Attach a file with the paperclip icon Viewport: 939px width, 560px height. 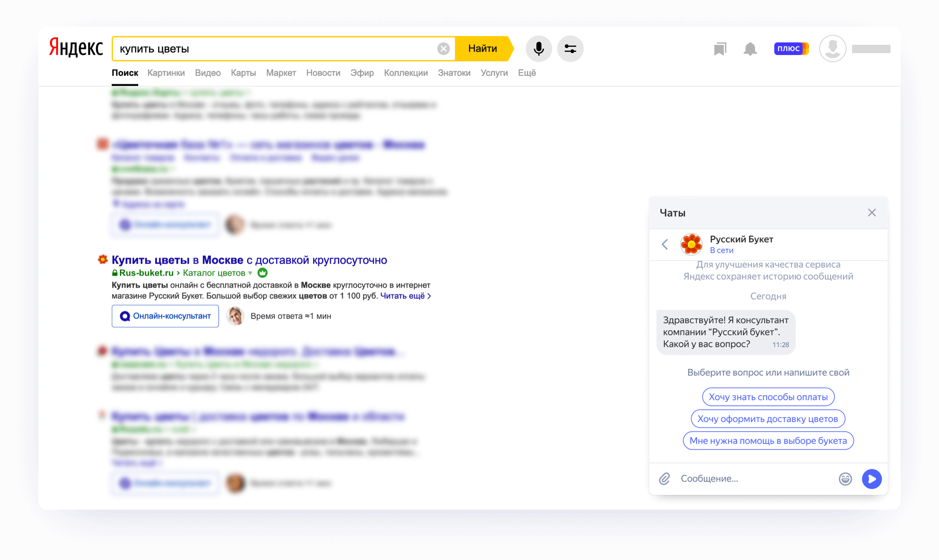pyautogui.click(x=664, y=479)
